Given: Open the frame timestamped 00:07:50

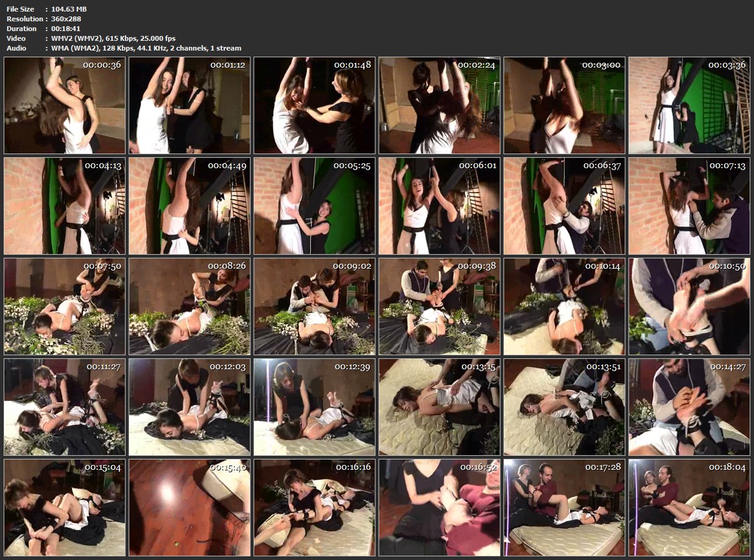Looking at the screenshot, I should click(65, 307).
